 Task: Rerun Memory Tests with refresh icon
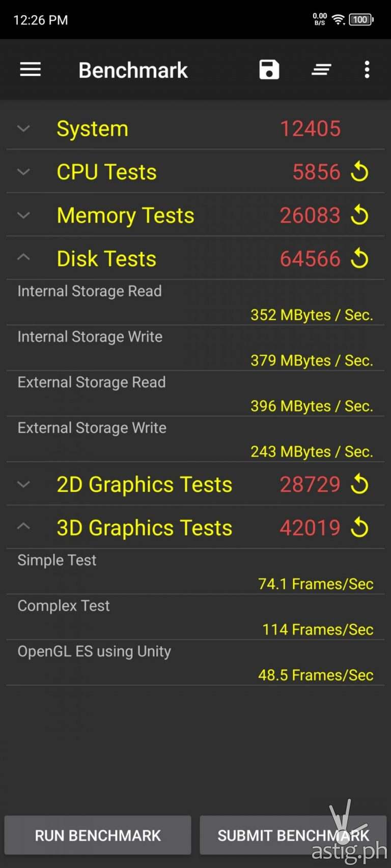click(359, 215)
